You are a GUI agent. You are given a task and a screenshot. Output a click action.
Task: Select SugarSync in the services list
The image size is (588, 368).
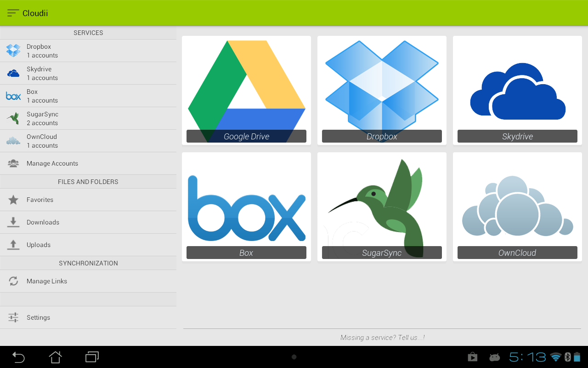pos(88,118)
